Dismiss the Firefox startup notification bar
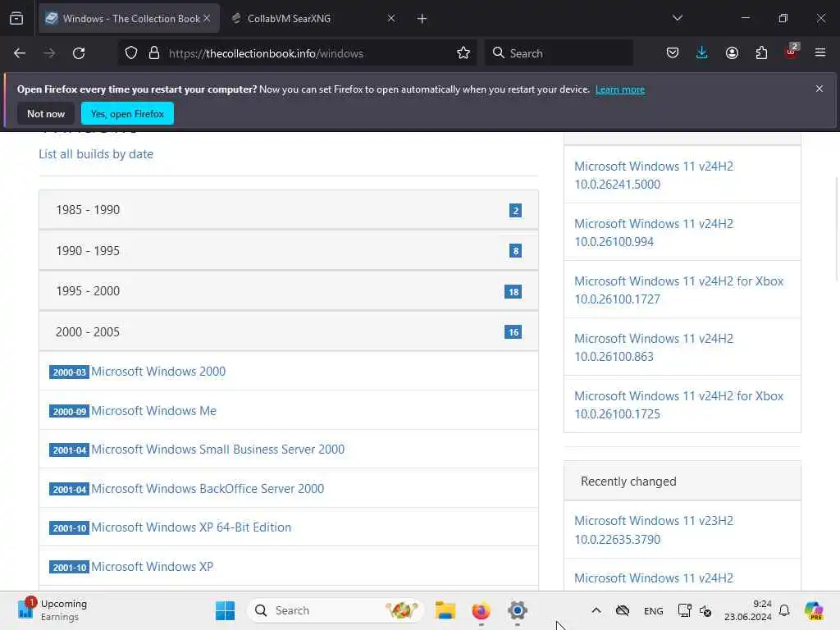Screen dimensions: 840x630 [x=819, y=89]
